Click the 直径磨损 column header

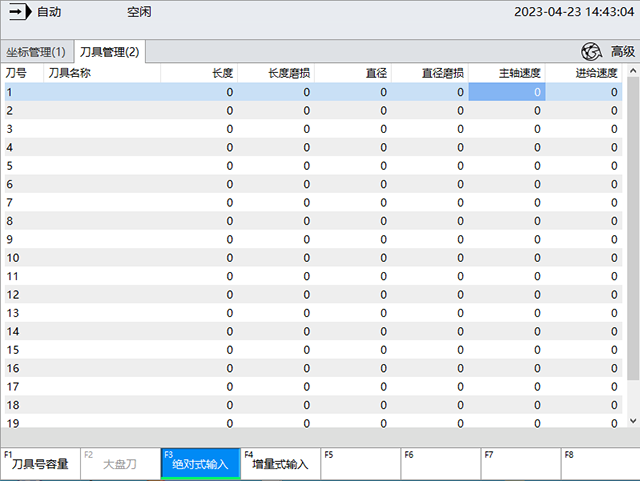point(430,73)
